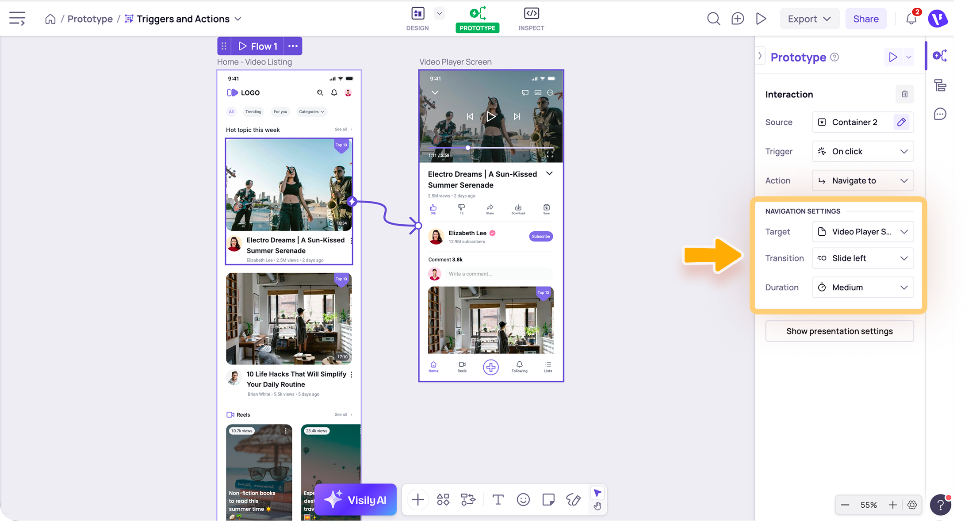
Task: Play Flow 1 from canvas label
Action: point(258,46)
